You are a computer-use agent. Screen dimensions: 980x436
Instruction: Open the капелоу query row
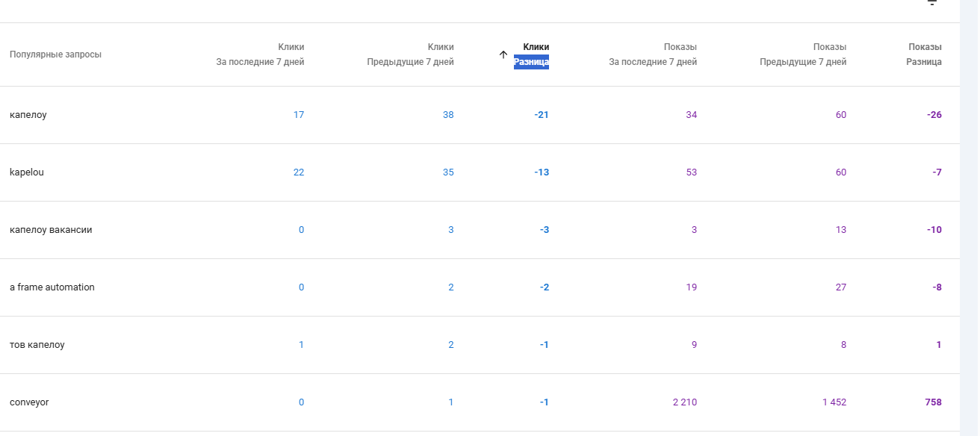pos(480,115)
